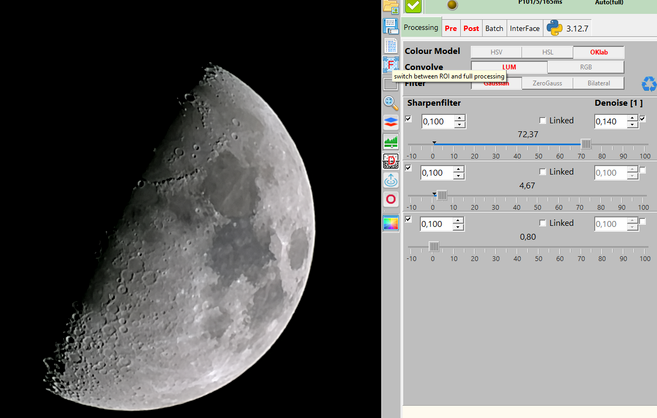Click the rainbow colour gradient icon
The height and width of the screenshot is (418, 657).
pyautogui.click(x=391, y=223)
